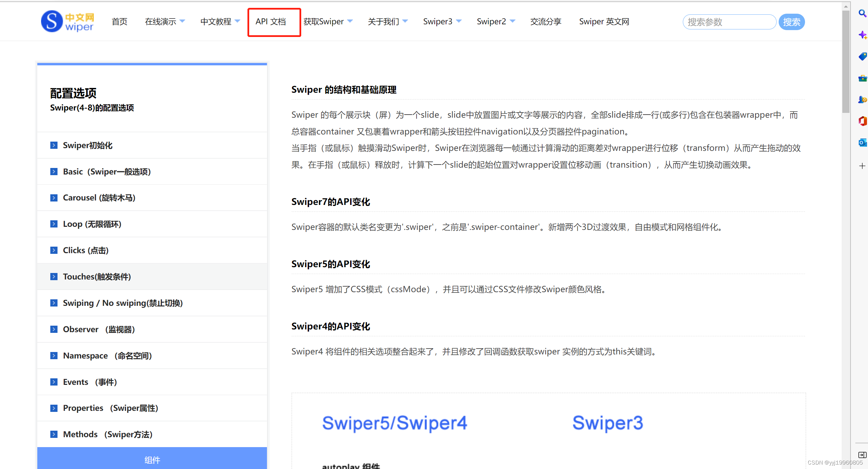The height and width of the screenshot is (469, 868).
Task: Click the 搜索参数 input field
Action: (x=729, y=22)
